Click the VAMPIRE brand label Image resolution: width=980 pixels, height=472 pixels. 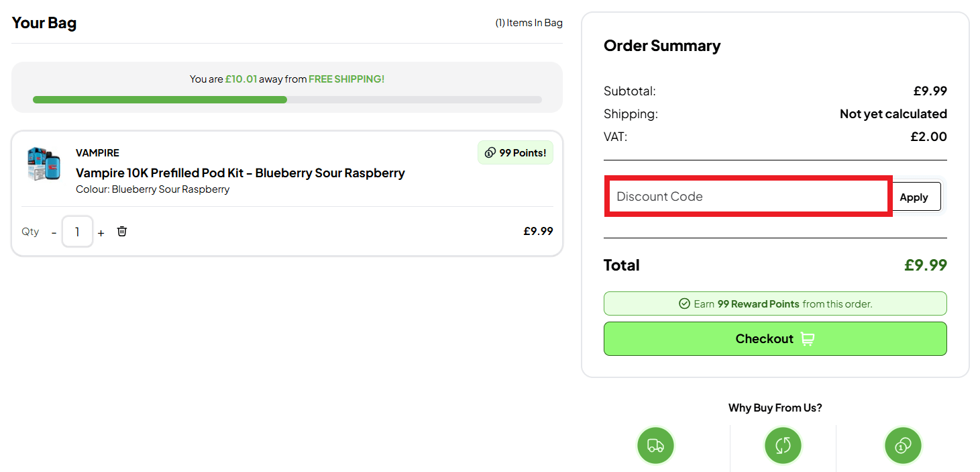pyautogui.click(x=97, y=152)
